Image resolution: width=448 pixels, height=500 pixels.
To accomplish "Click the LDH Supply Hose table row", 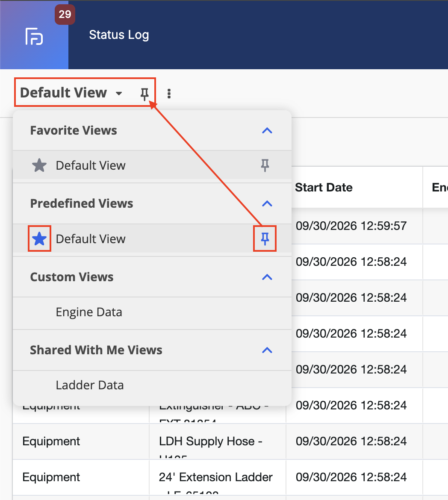I will [x=230, y=441].
